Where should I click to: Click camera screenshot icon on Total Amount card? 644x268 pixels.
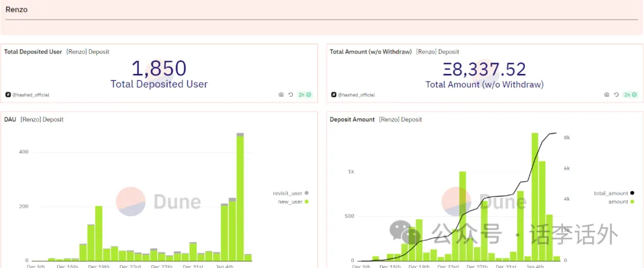(x=606, y=95)
